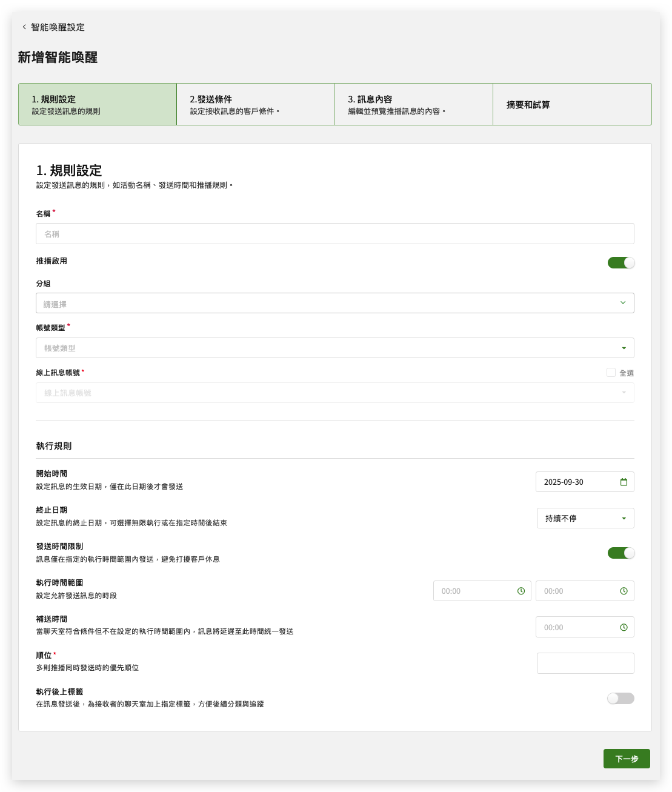Turn off the 發送時間限制 toggle

pyautogui.click(x=620, y=553)
